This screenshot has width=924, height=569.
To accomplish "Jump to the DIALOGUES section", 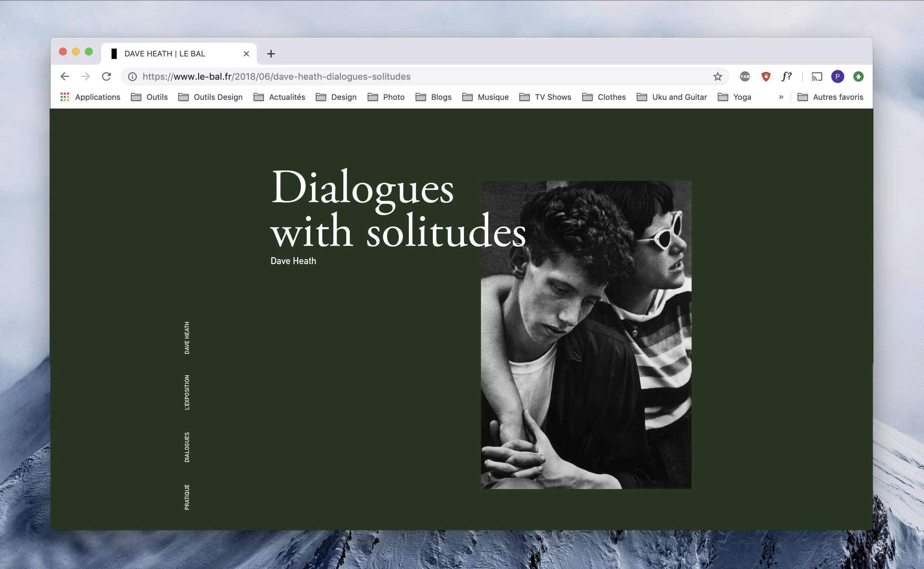I will pos(187,447).
